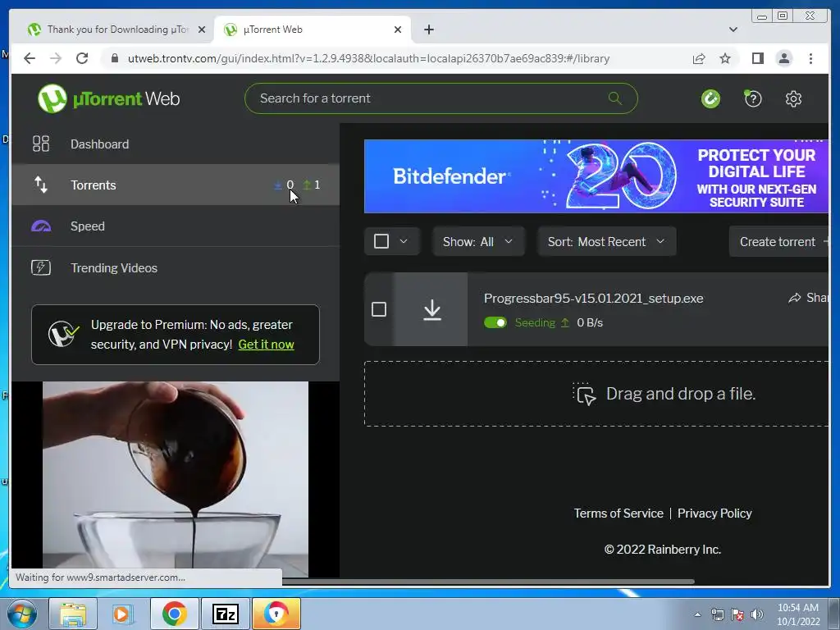The image size is (840, 630).
Task: Open Windows Media Player from the taskbar
Action: pos(121,614)
